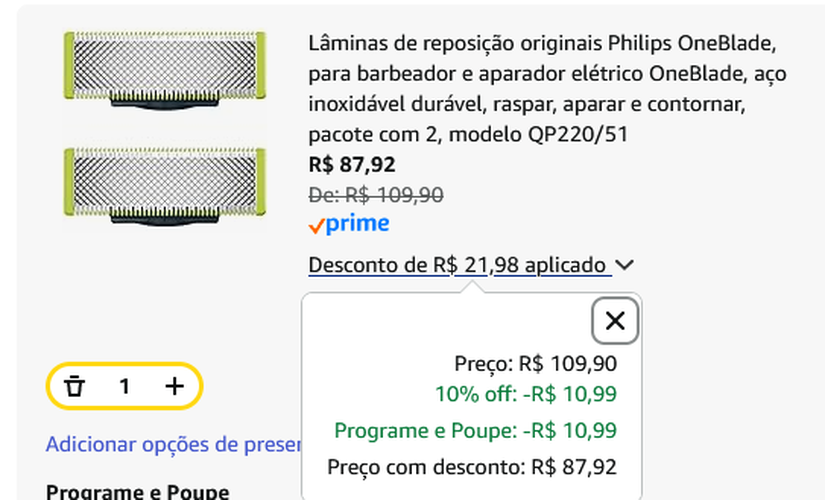Click the "Preço com desconto" total line
Viewport: 825px width, 500px height.
472,466
